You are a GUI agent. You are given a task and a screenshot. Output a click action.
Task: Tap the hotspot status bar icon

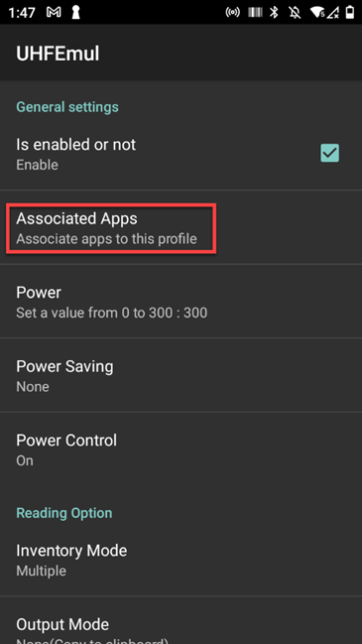233,12
